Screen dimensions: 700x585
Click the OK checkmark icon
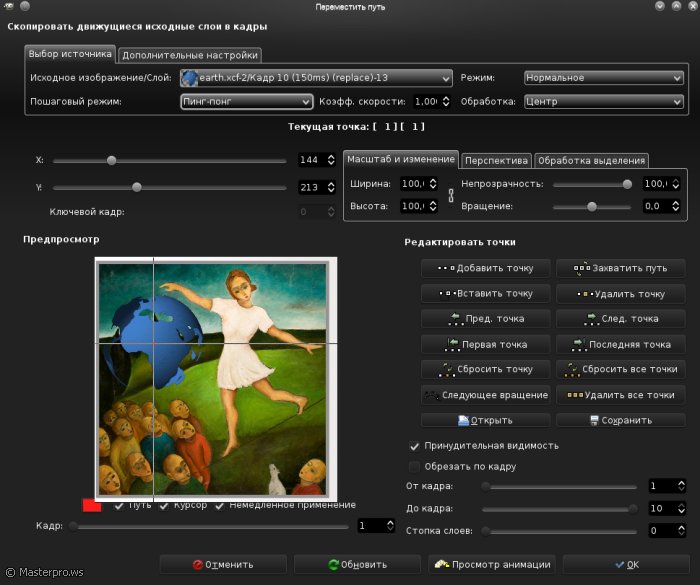620,564
